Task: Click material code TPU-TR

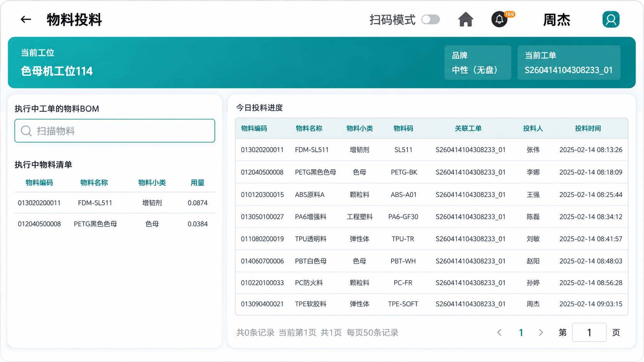Action: (x=403, y=239)
